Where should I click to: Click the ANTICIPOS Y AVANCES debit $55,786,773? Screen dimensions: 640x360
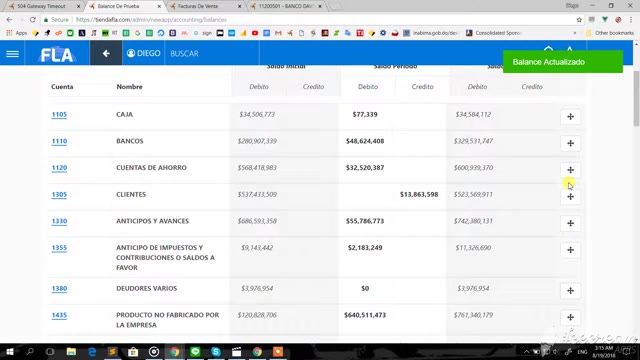pyautogui.click(x=365, y=221)
